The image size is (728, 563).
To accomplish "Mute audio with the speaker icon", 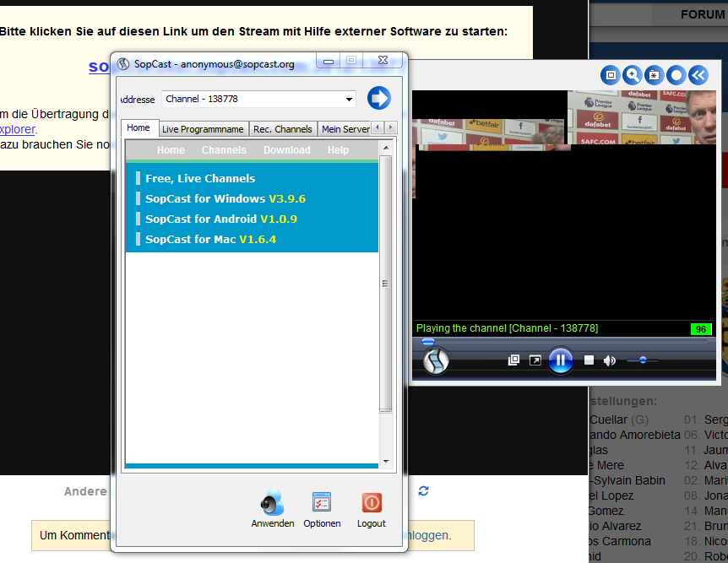I will [610, 360].
